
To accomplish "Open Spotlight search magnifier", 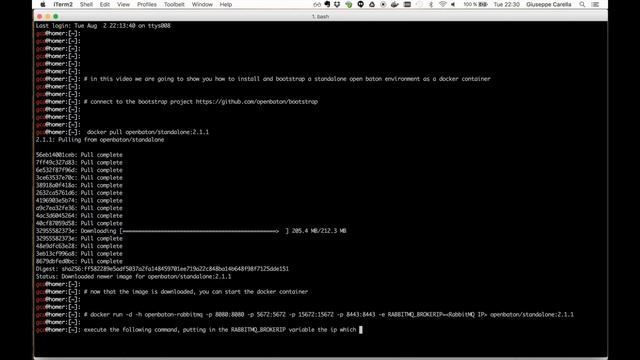I will (x=582, y=4).
